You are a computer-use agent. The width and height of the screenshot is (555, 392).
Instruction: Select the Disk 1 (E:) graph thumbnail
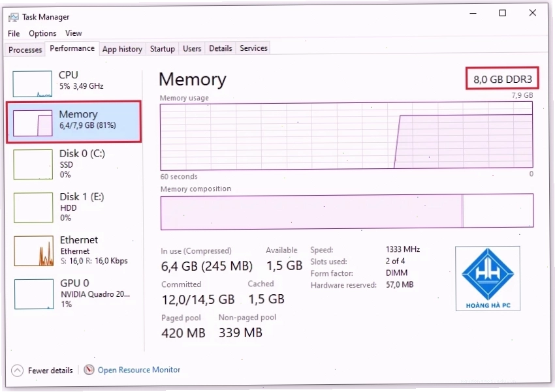pyautogui.click(x=33, y=207)
